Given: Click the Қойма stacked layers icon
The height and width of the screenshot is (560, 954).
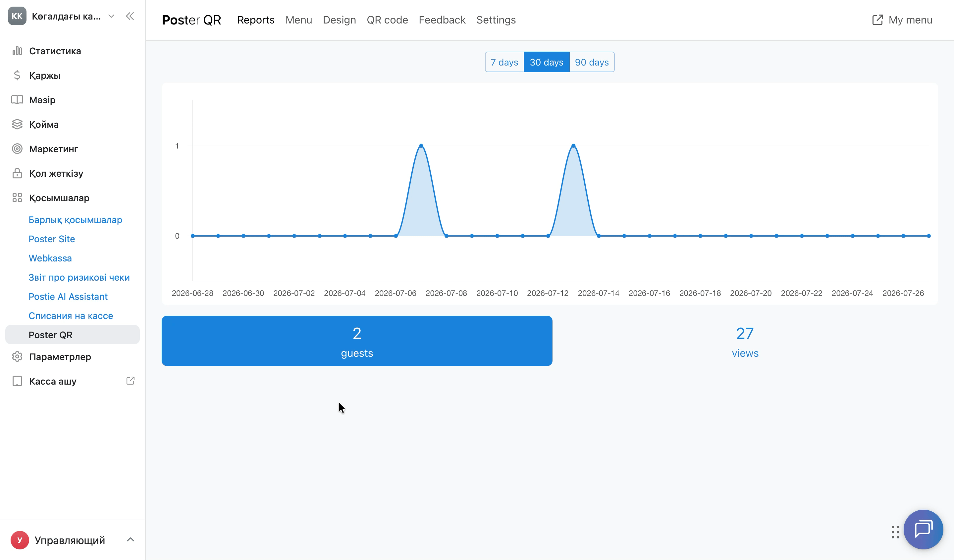Looking at the screenshot, I should (x=17, y=124).
